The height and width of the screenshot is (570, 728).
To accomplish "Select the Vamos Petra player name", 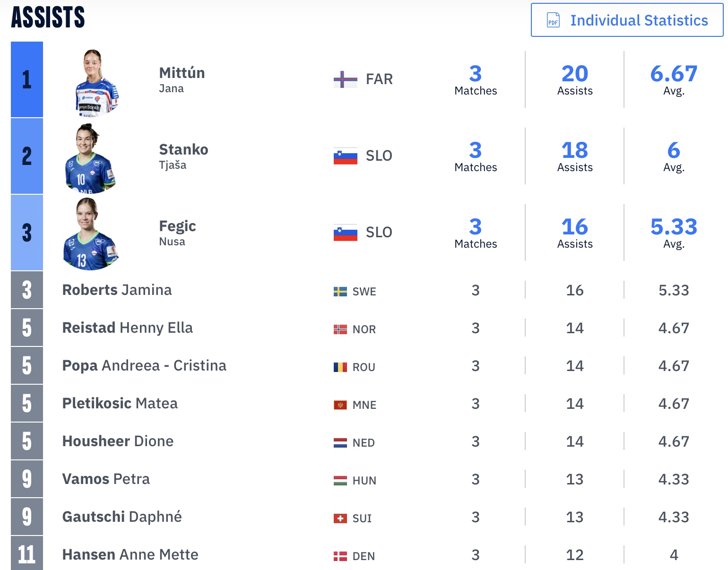I will coord(106,479).
